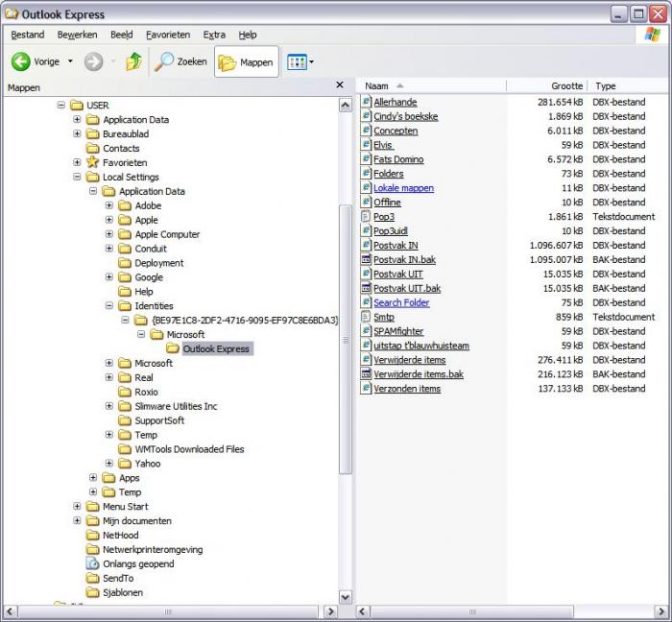672x622 pixels.
Task: Collapse the USER folder node
Action: click(61, 105)
